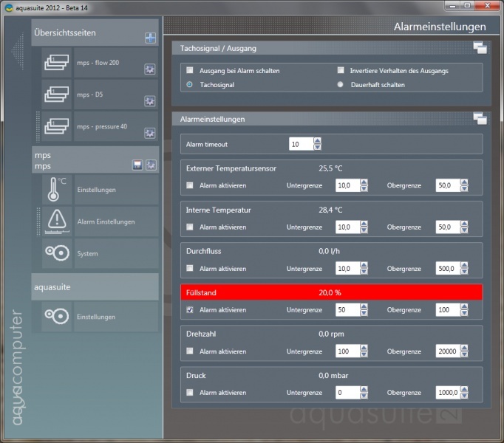Screen dimensions: 504x443
Task: Open the mps - flow 200 overview page icon
Action: [57, 62]
